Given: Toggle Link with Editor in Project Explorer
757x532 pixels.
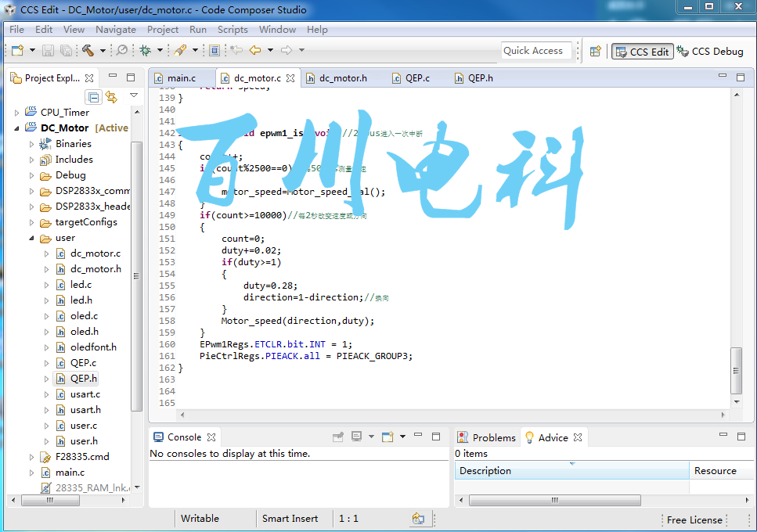Looking at the screenshot, I should tap(111, 98).
